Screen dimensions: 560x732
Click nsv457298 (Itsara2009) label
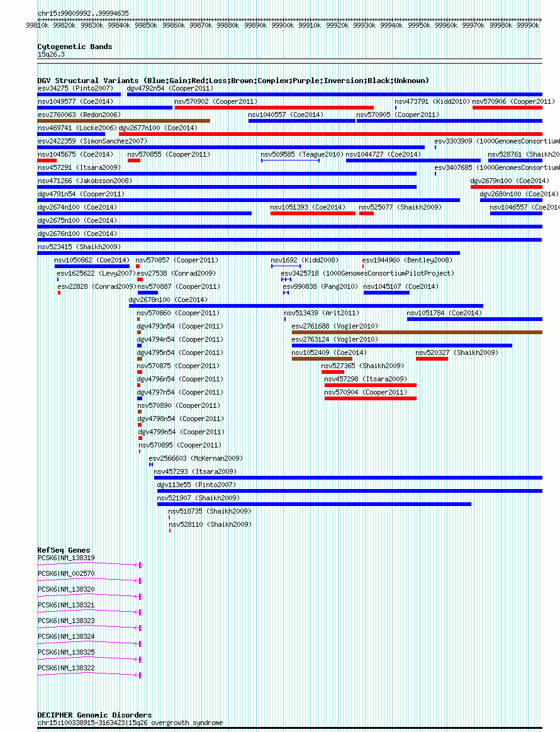pos(366,379)
